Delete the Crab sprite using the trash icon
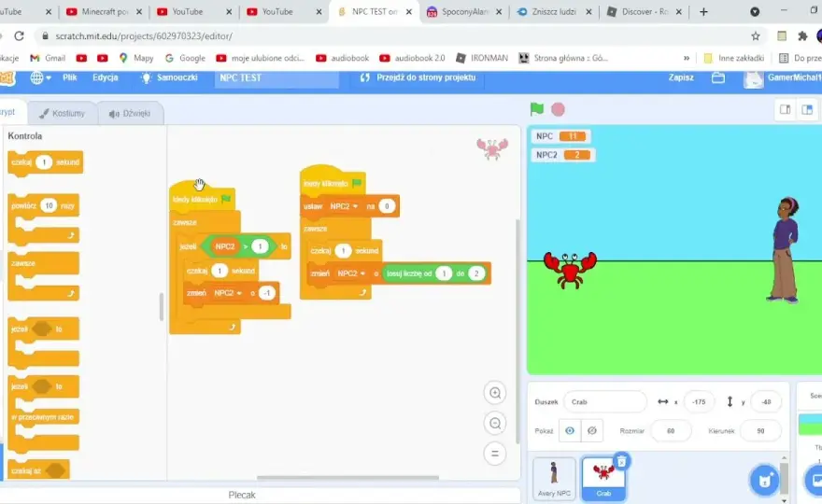Screen dimensions: 822x504 pyautogui.click(x=622, y=462)
